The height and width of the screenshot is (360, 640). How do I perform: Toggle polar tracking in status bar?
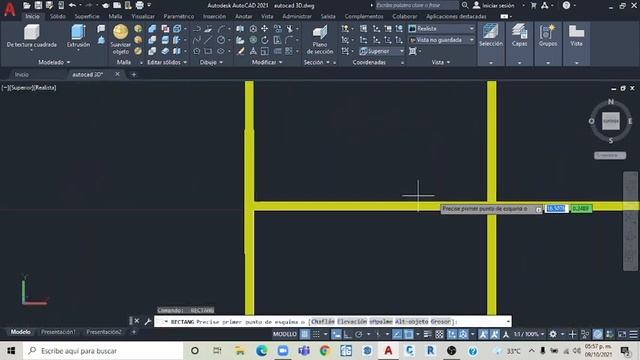[359, 334]
